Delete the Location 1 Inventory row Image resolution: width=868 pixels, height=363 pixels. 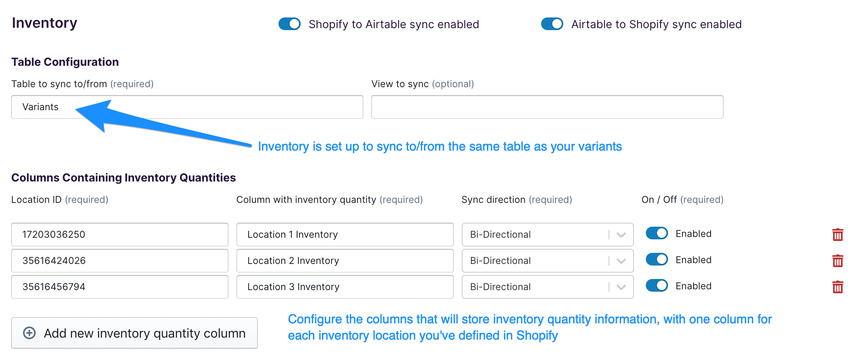[837, 235]
